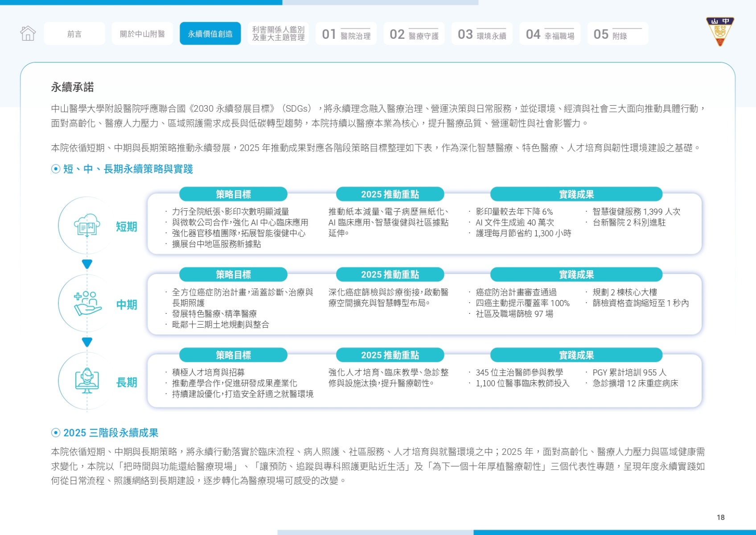Click text 力行全院紙張、影印次數明顯減量
The image size is (756, 535).
[x=230, y=212]
